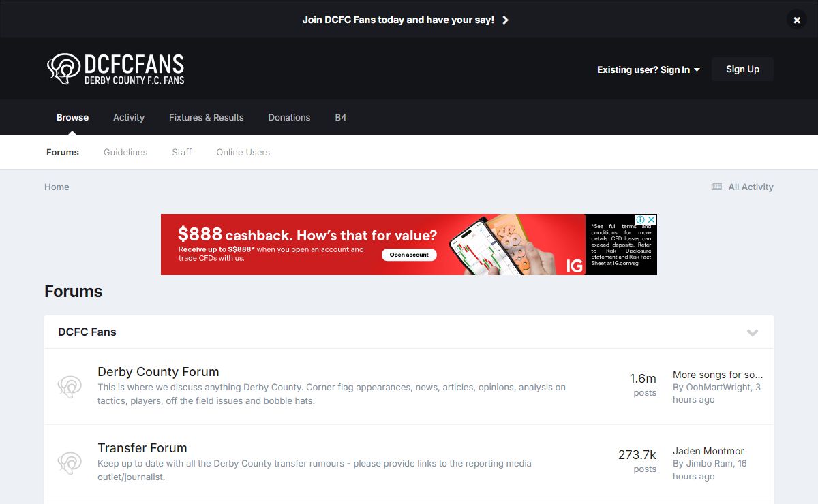View OohMartWright's profile
The width and height of the screenshot is (818, 504).
pos(719,387)
